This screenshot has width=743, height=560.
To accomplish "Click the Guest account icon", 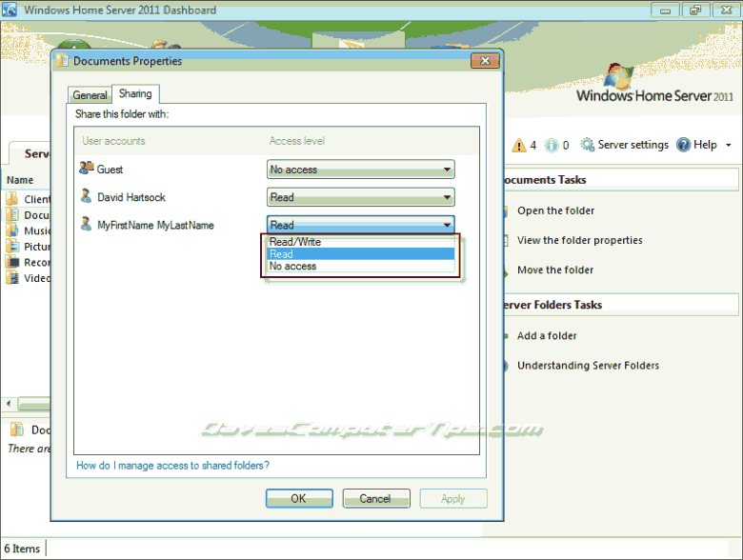I will coord(87,169).
